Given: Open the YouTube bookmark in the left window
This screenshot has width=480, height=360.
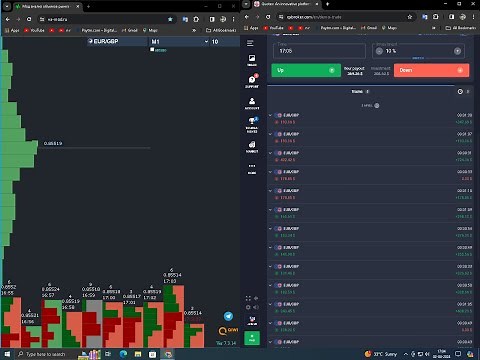Looking at the screenshot, I should (x=34, y=30).
